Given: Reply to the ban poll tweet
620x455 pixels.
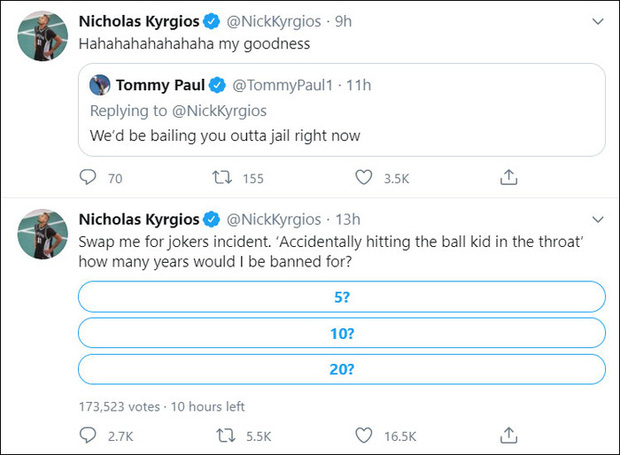Looking at the screenshot, I should [x=87, y=435].
